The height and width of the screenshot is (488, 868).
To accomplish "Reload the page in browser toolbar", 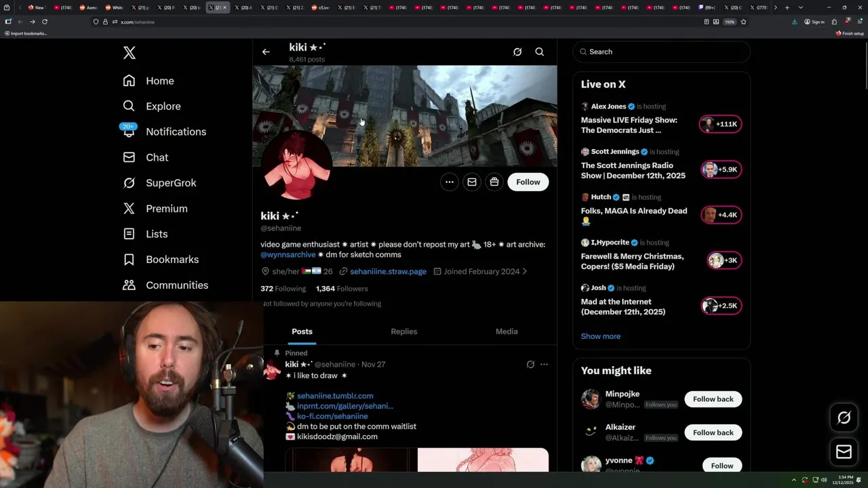I will pos(45,22).
